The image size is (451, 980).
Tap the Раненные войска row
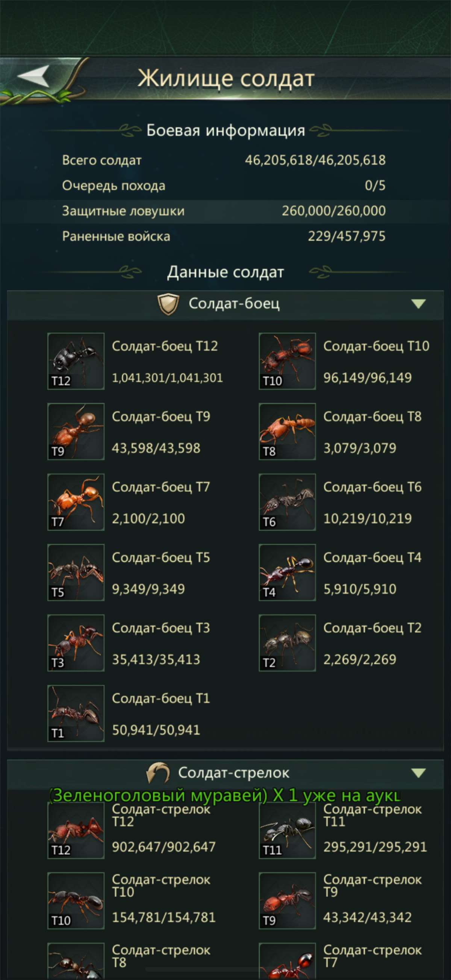pos(224,236)
